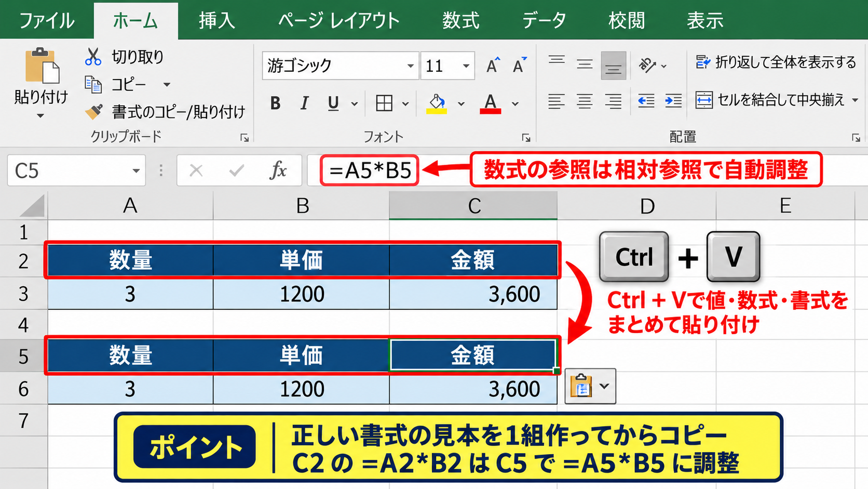Open the borders grid icon
Screen dimensions: 868x489
pyautogui.click(x=384, y=103)
